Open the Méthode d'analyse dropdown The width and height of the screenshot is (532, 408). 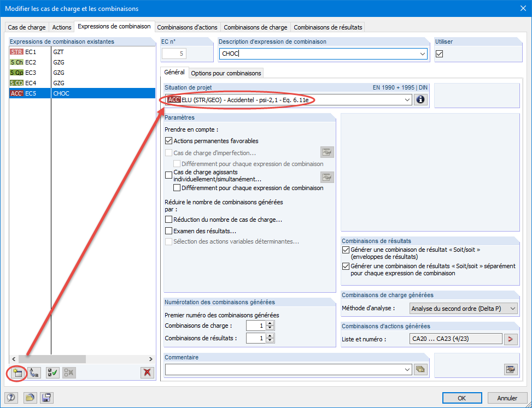tap(513, 309)
